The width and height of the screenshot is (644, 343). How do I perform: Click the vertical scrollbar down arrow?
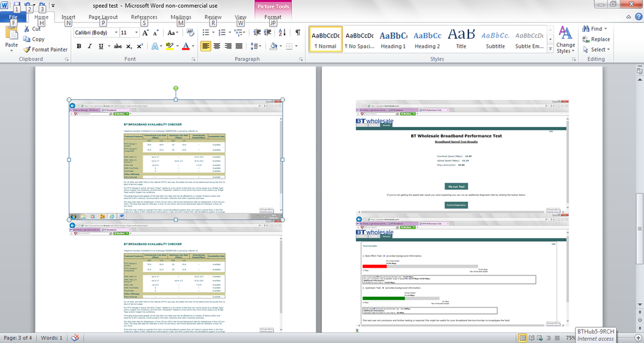(x=639, y=305)
